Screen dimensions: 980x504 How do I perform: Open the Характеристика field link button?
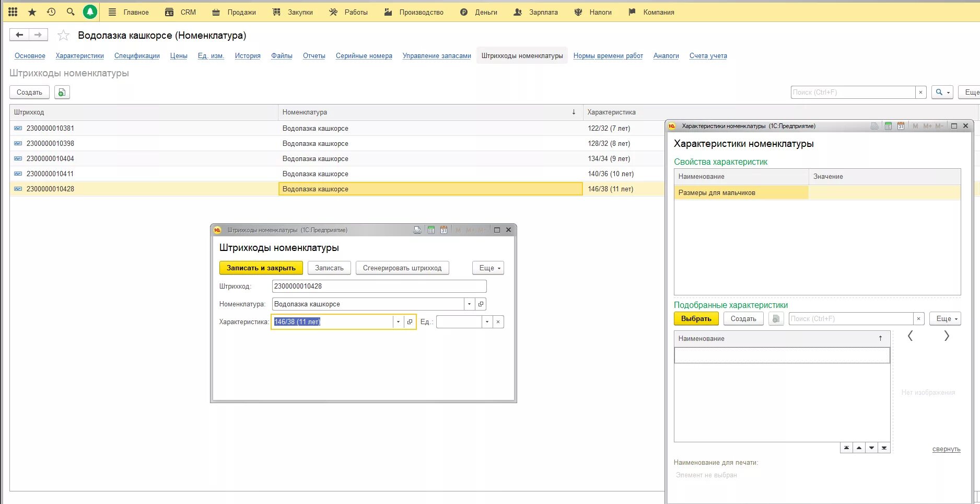pos(410,322)
